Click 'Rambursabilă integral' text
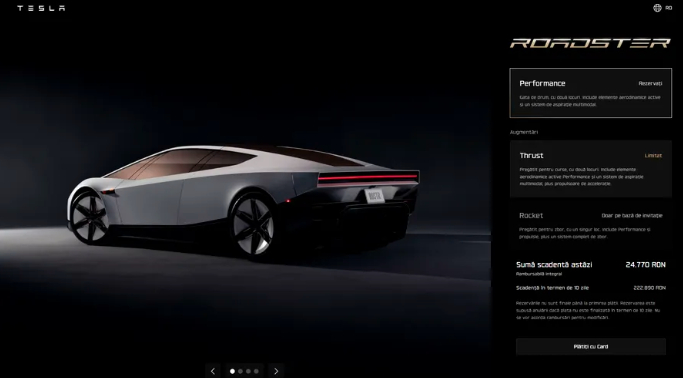Viewport: 683px width, 378px height. [x=539, y=274]
